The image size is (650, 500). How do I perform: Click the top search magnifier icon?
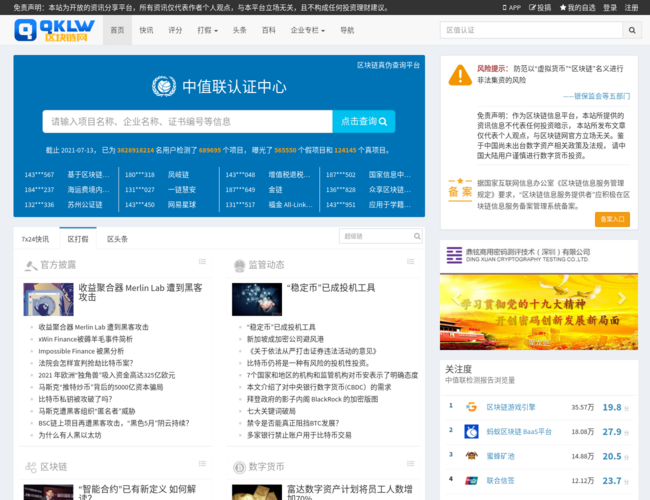point(632,30)
